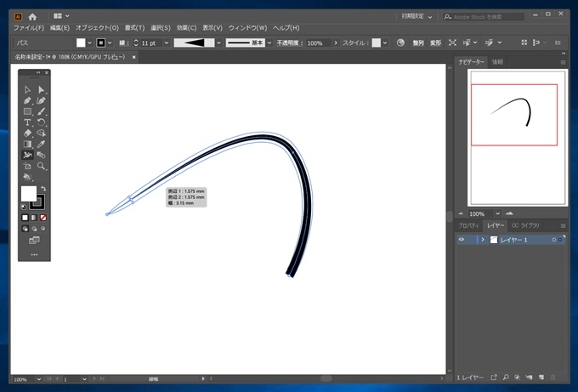The image size is (578, 392).
Task: Click the Navigator zoom out icon
Action: point(461,213)
